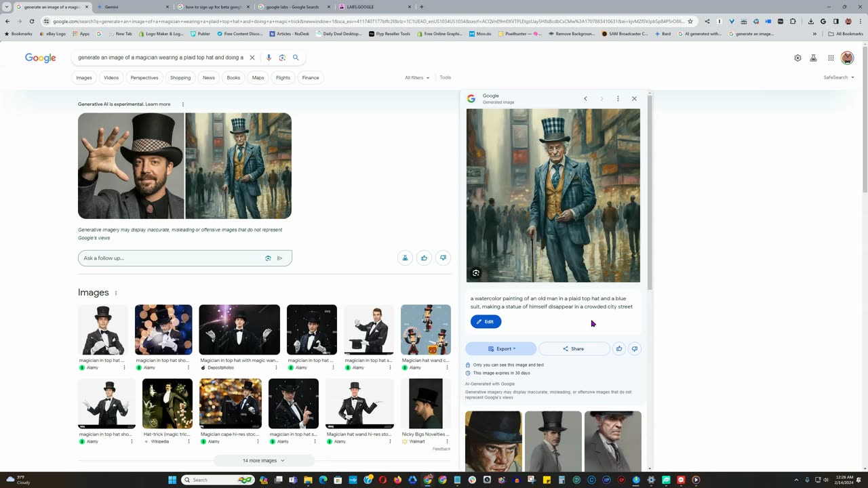Open Search Labs flask icon in header
Screen dimensions: 868x488
[813, 58]
